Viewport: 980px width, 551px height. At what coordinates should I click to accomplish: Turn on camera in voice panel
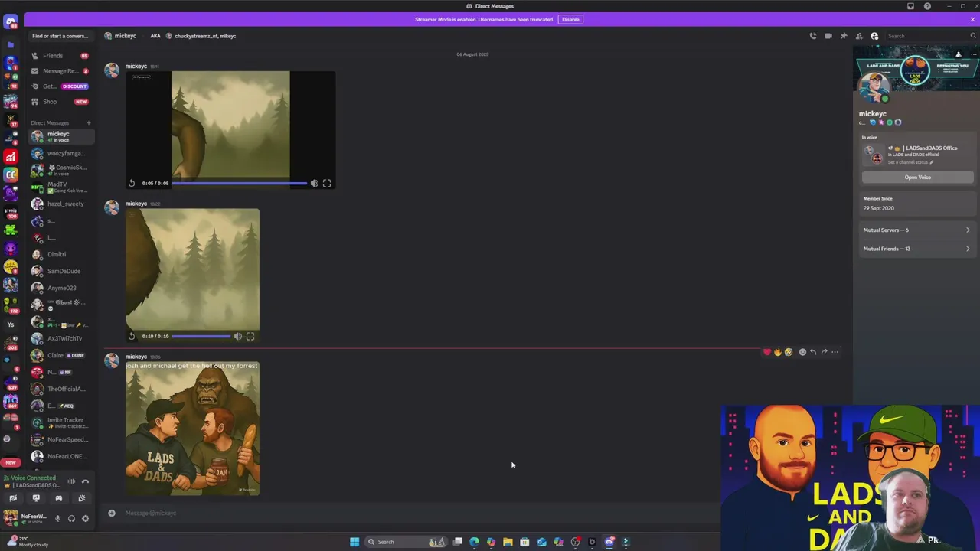point(13,498)
